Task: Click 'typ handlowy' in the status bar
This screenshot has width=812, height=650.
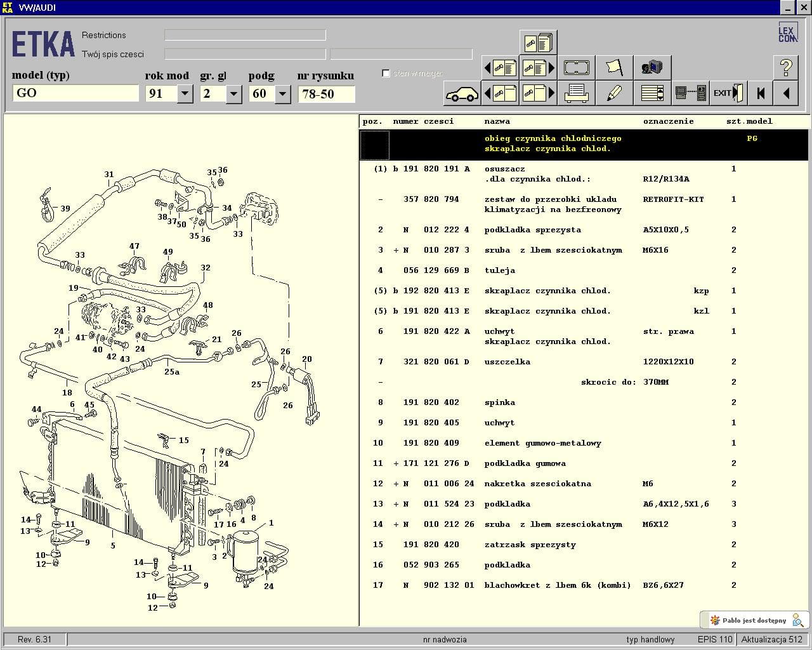Action: tap(650, 639)
